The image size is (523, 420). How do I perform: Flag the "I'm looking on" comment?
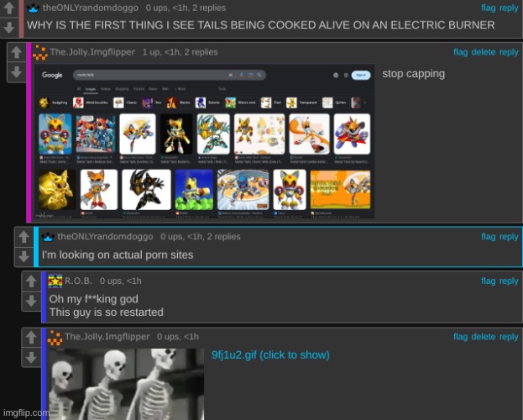pyautogui.click(x=488, y=237)
